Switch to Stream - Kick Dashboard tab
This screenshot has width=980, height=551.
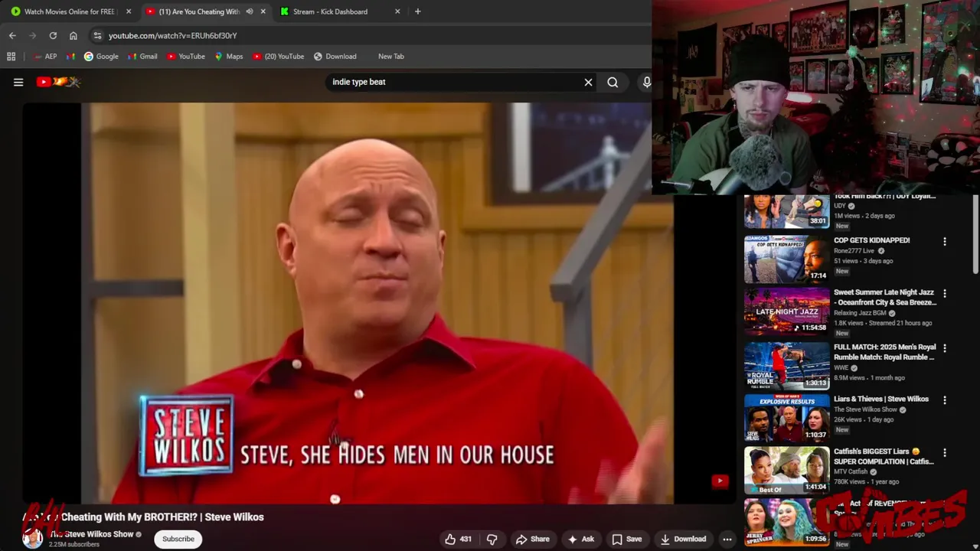click(330, 11)
